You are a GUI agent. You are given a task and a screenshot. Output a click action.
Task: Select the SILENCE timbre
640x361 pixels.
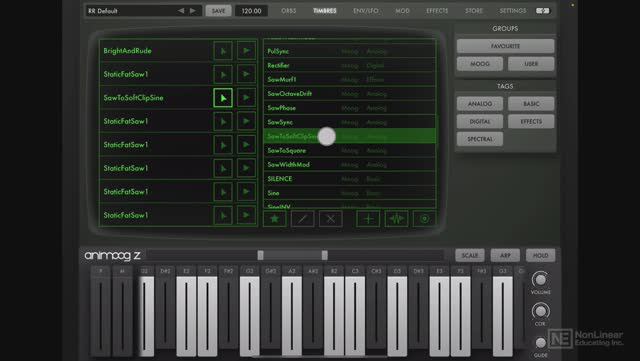point(350,179)
